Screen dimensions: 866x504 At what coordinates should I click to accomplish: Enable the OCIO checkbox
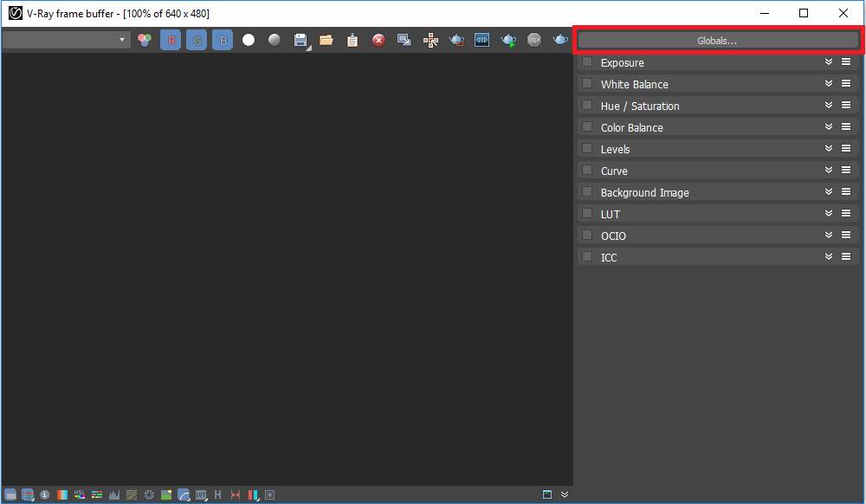[588, 234]
